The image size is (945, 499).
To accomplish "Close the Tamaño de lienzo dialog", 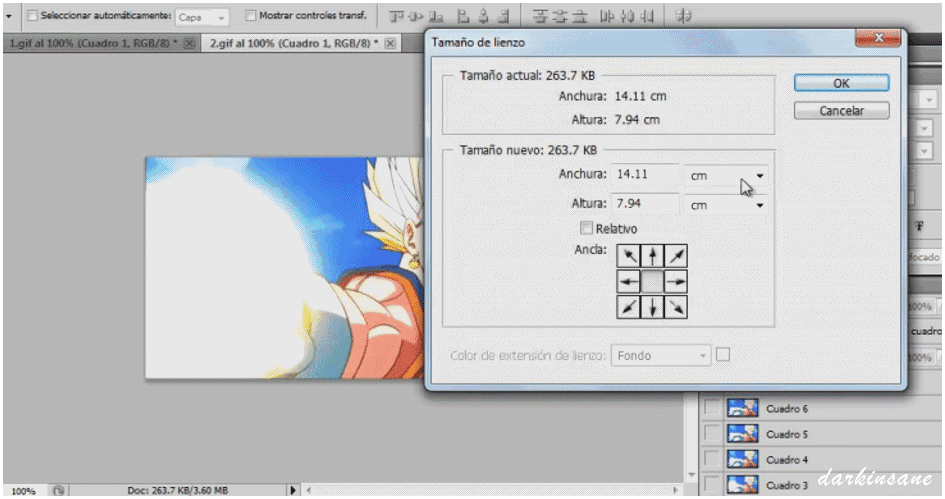I will (878, 38).
